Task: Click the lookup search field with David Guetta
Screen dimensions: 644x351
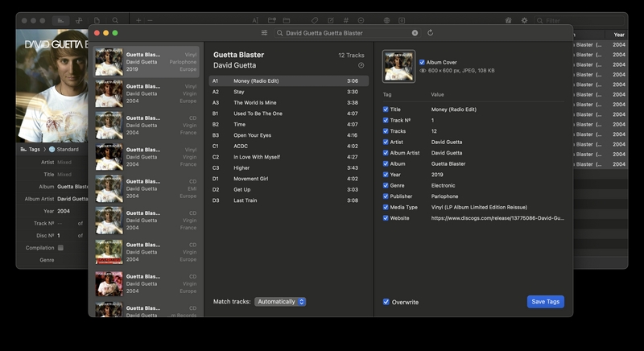Action: [348, 33]
